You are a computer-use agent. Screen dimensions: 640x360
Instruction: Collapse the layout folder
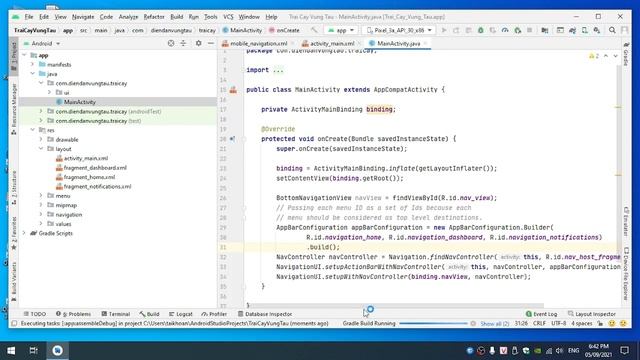pos(41,149)
